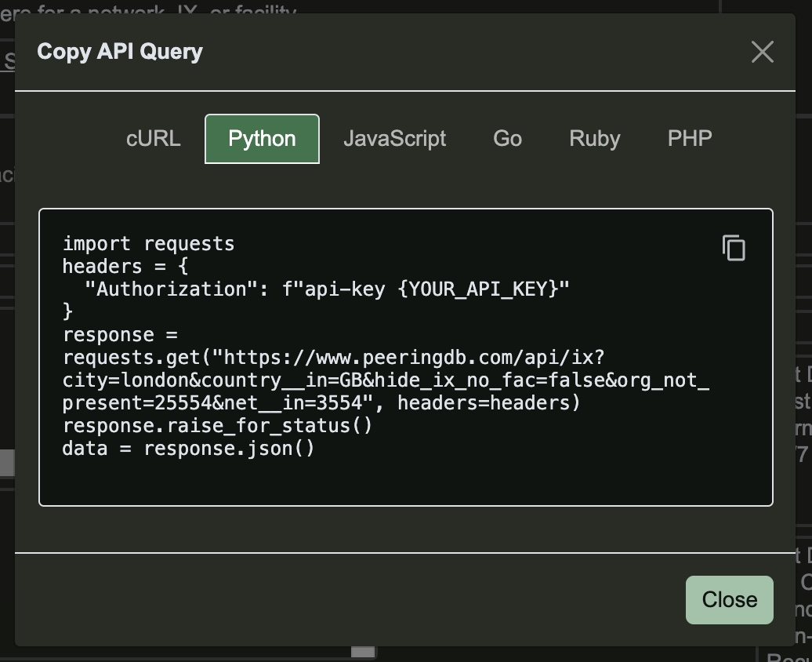812x662 pixels.
Task: Show the Ruby code tab
Action: click(x=594, y=138)
